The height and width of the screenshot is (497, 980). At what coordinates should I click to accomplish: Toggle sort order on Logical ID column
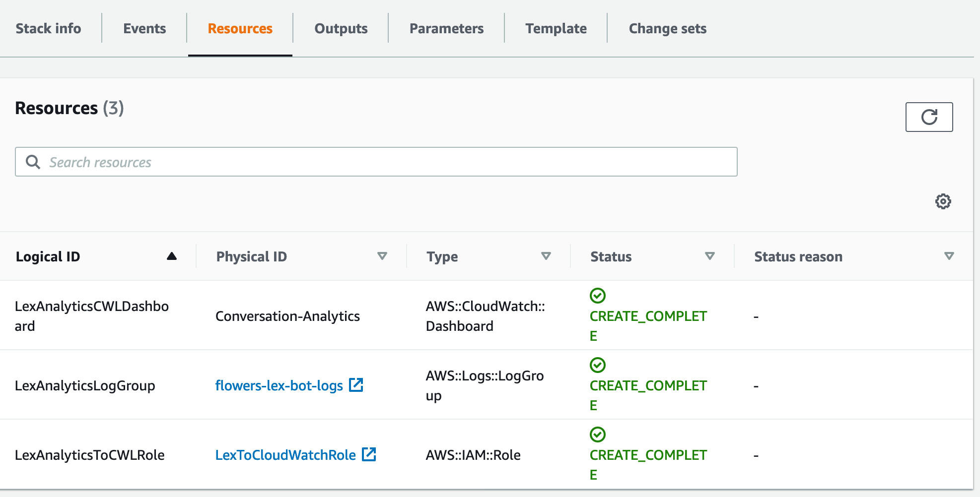[x=172, y=256]
